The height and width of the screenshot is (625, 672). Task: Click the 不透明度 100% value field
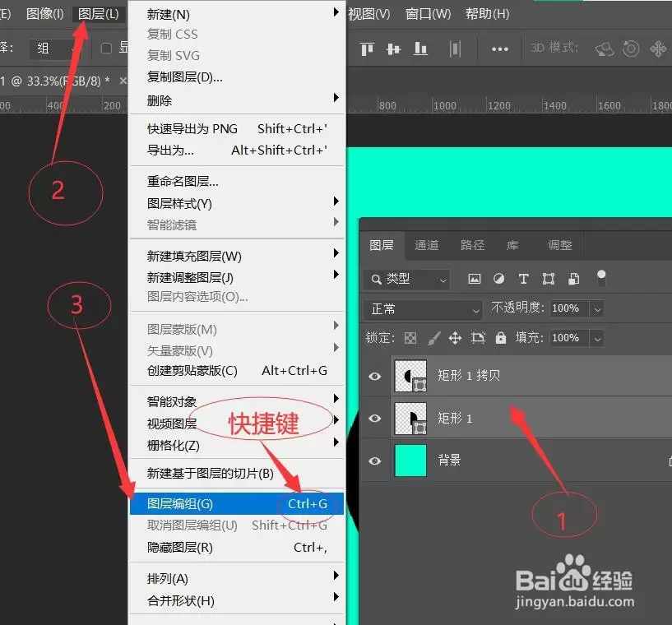[x=568, y=308]
